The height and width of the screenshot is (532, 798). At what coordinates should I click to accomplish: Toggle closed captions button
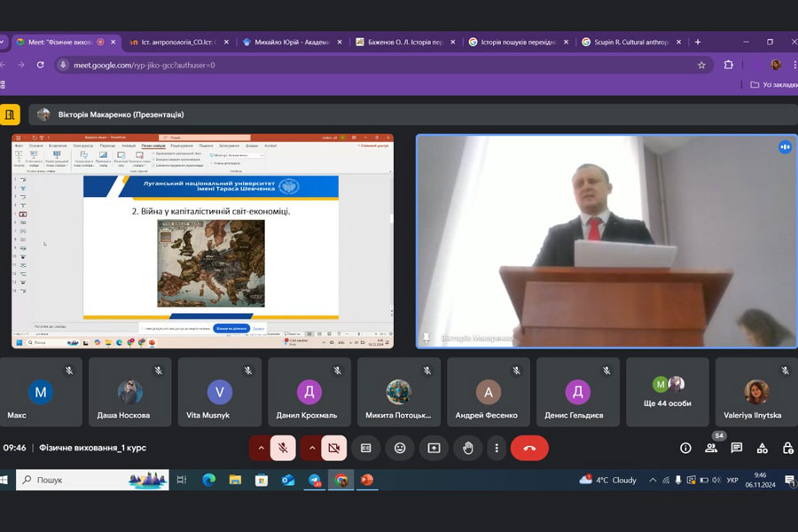(x=365, y=448)
